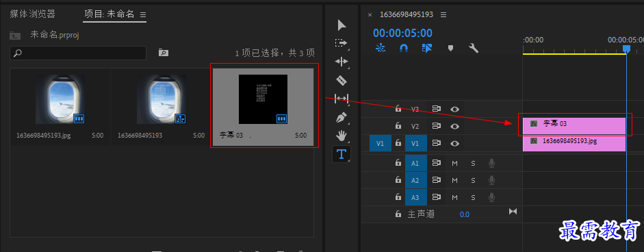Select the Type tool
The height and width of the screenshot is (252, 644).
pos(342,154)
